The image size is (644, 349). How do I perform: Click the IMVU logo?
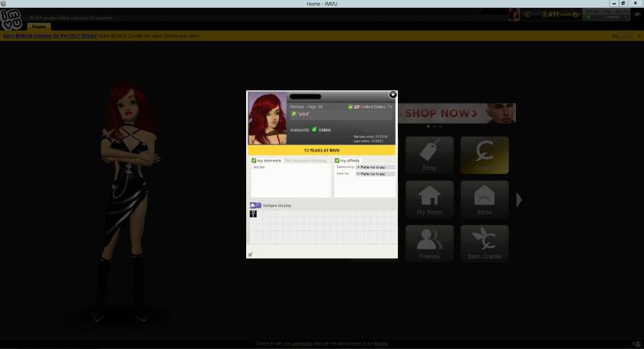(x=11, y=19)
